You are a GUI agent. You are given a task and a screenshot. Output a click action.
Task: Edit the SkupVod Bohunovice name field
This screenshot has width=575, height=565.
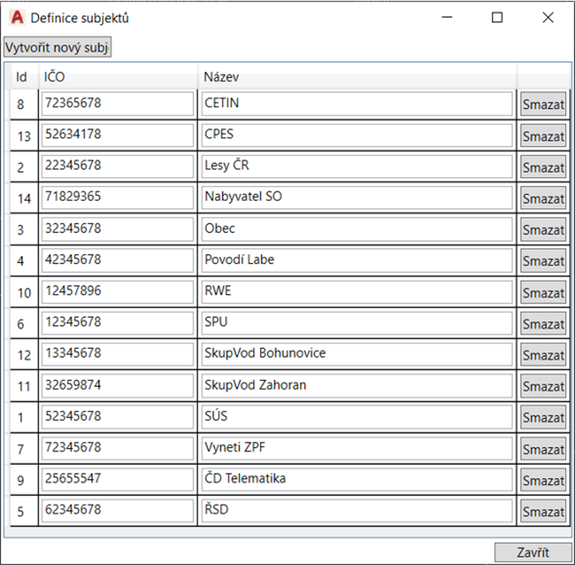pyautogui.click(x=357, y=354)
